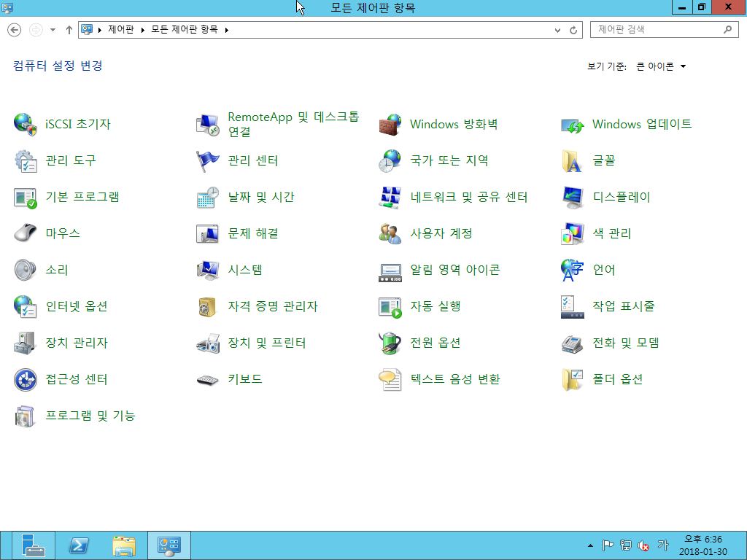747x560 pixels.
Task: Click the 장치 관리자 icon
Action: [26, 343]
